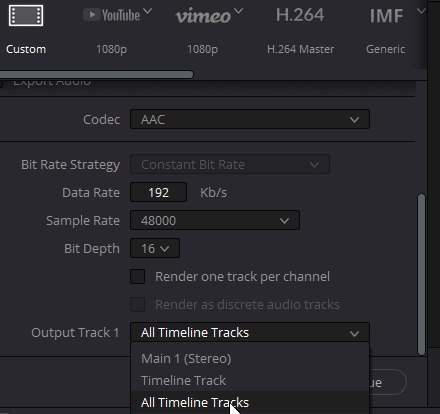Screen dimensions: 440x414
Task: Select the Custom filmstrip preset icon
Action: click(x=26, y=15)
